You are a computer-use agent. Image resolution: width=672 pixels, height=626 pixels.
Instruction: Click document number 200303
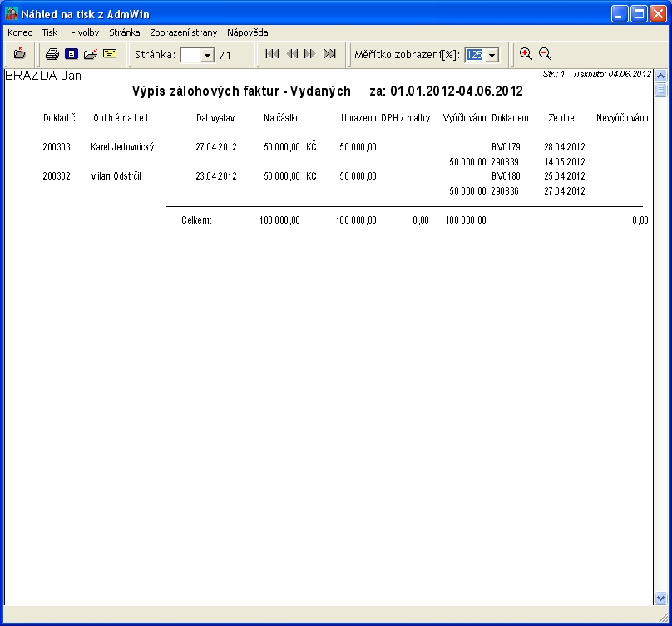[57, 147]
